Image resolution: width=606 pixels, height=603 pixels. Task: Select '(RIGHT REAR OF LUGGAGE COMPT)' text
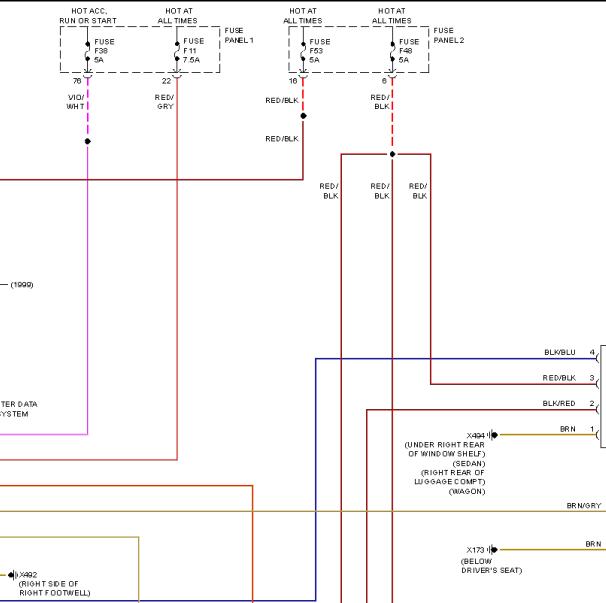coord(449,477)
